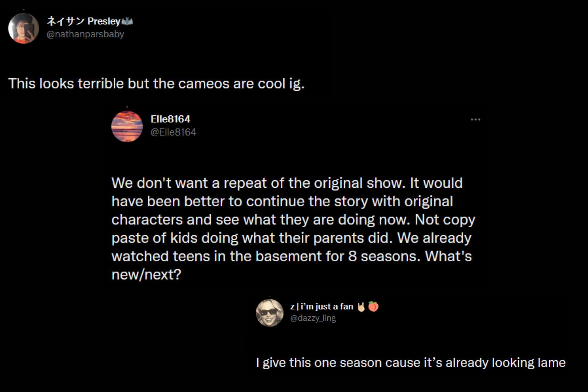Open the @Elle8164 handle link
This screenshot has height=392, width=588.
[173, 132]
